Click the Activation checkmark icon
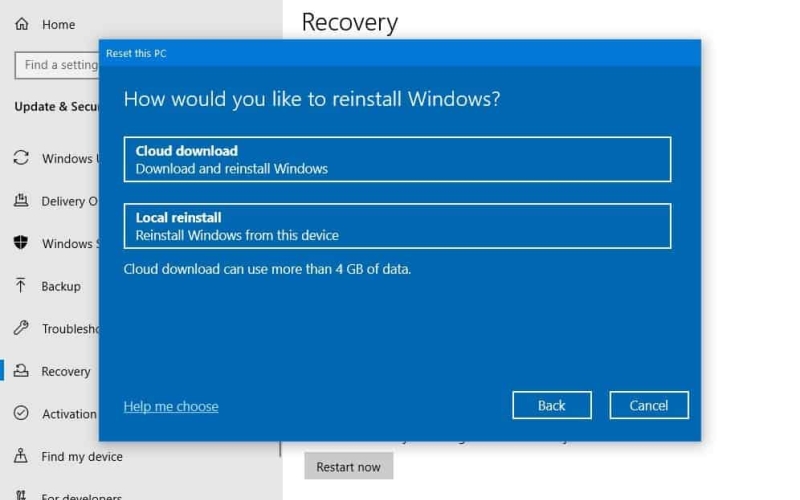This screenshot has height=500, width=800. [21, 413]
